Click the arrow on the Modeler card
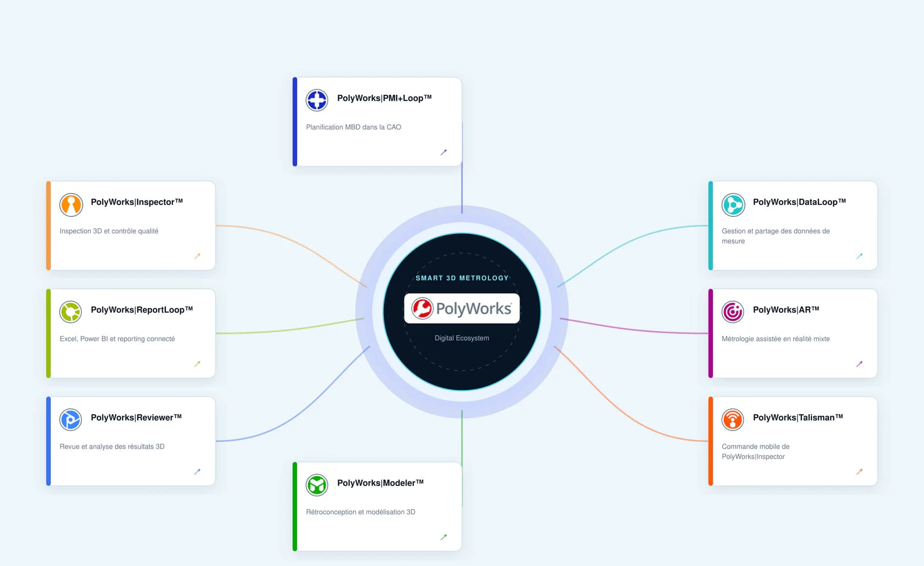Viewport: 924px width, 566px height. (444, 537)
